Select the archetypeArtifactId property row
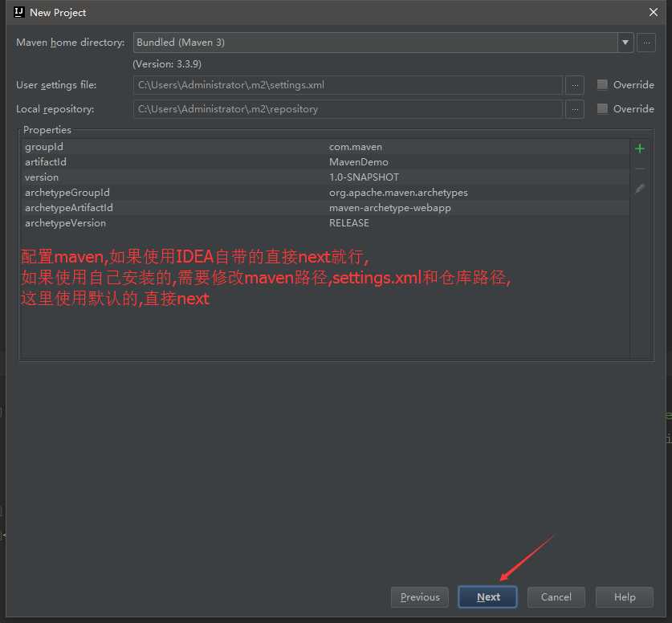The height and width of the screenshot is (623, 672). click(x=327, y=208)
